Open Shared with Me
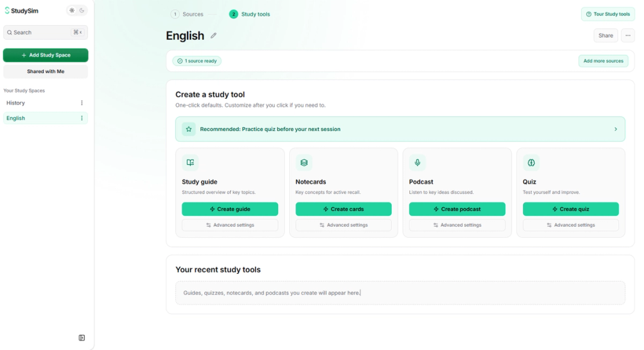This screenshot has height=350, width=644. (45, 72)
